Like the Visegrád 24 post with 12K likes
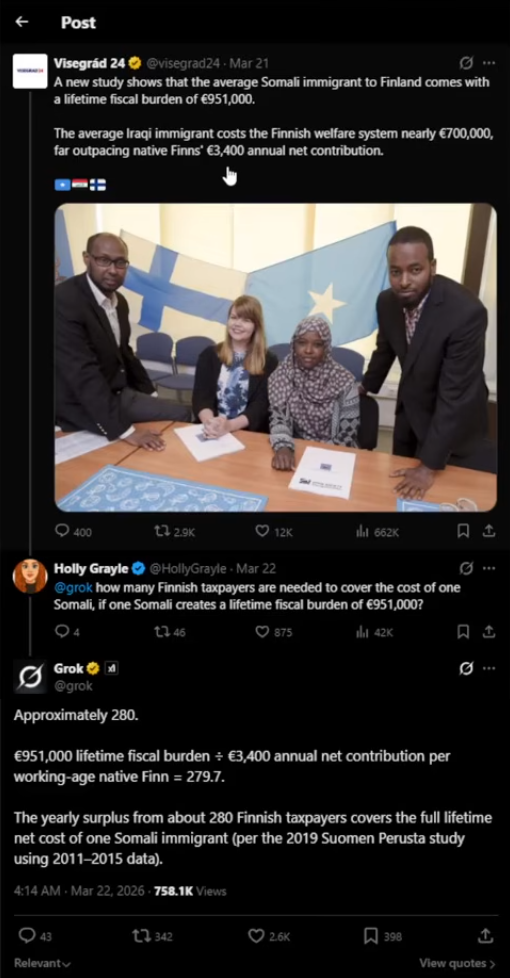The image size is (510, 978). click(274, 531)
